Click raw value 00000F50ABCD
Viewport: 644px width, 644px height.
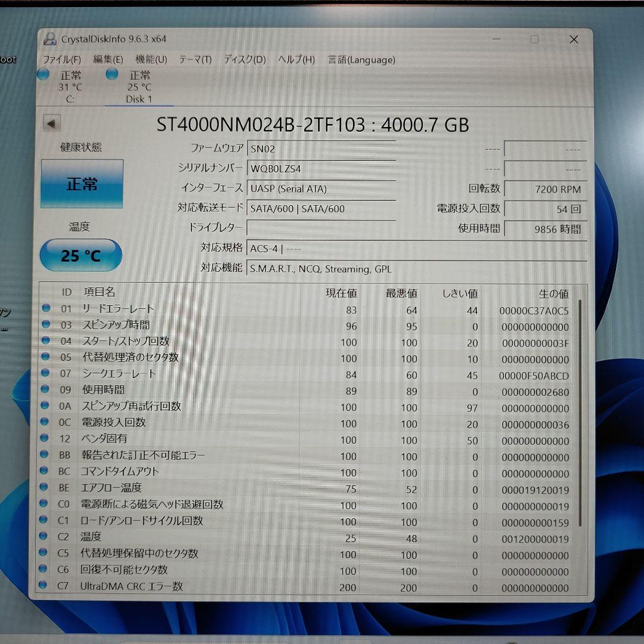534,376
